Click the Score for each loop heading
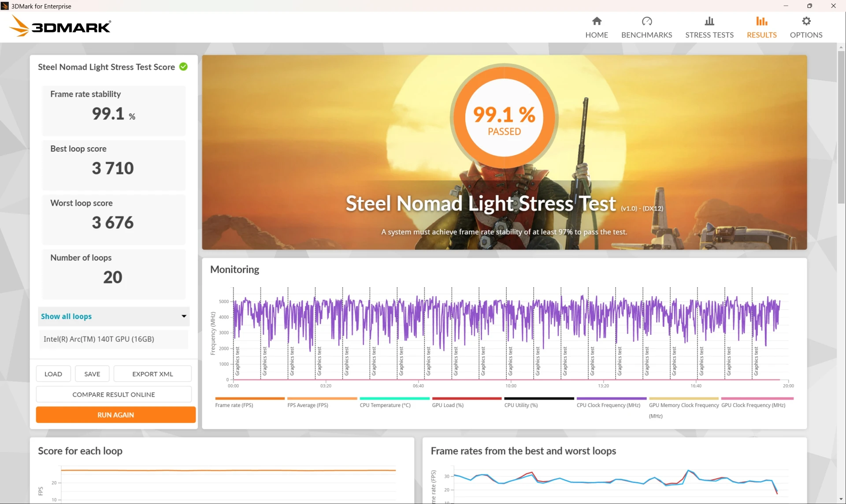Image resolution: width=846 pixels, height=504 pixels. coord(80,451)
